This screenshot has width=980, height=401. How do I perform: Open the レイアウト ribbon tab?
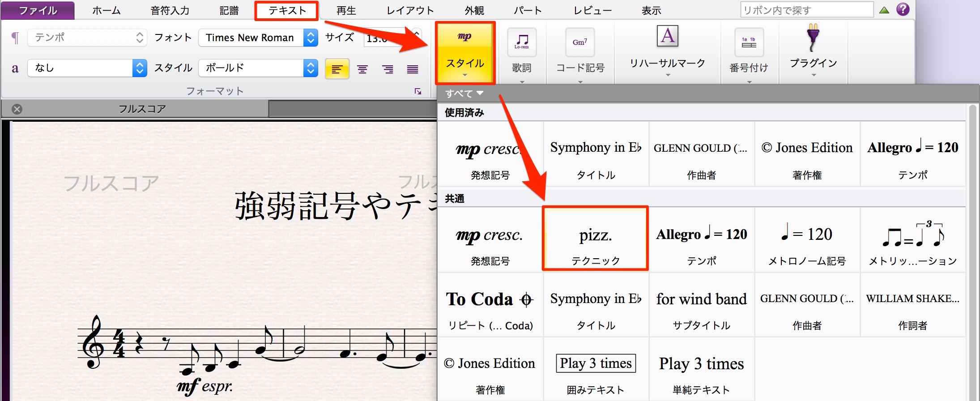click(x=410, y=10)
